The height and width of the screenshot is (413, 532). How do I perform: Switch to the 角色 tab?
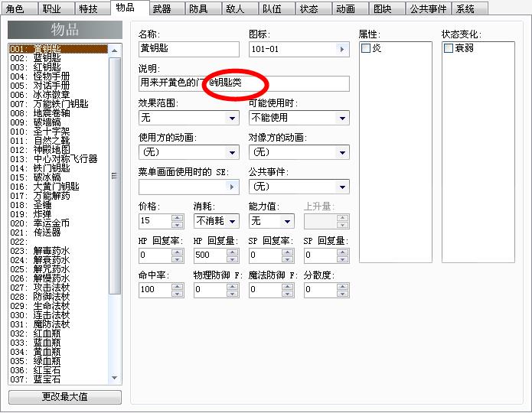click(18, 8)
